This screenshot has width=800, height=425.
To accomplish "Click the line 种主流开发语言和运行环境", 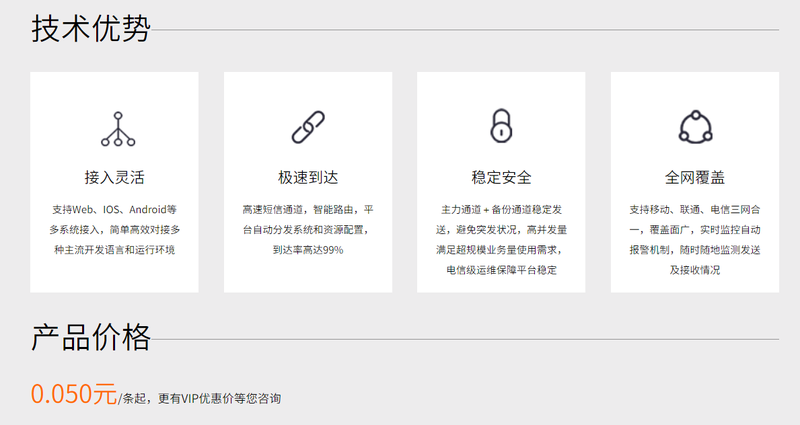I will [x=114, y=250].
